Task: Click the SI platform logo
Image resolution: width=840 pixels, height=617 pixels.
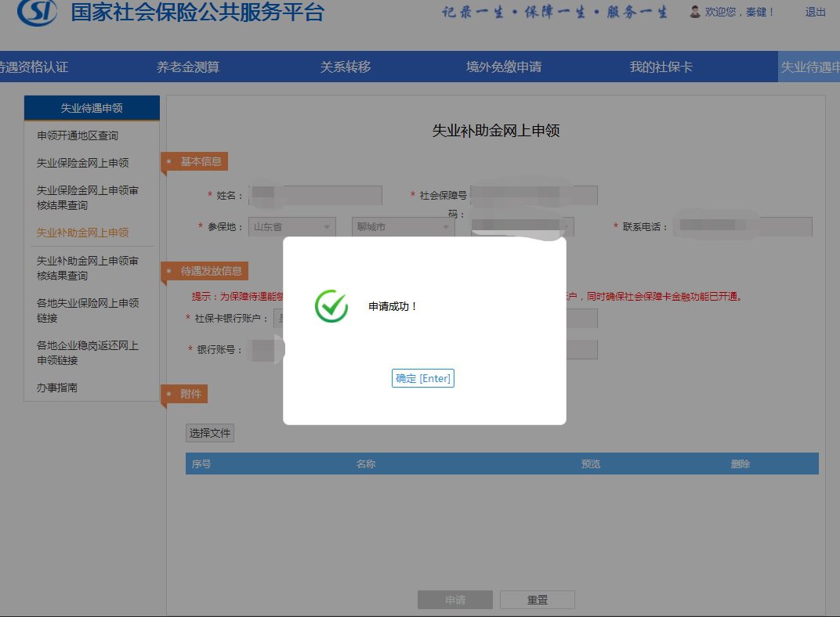Action: point(37,11)
